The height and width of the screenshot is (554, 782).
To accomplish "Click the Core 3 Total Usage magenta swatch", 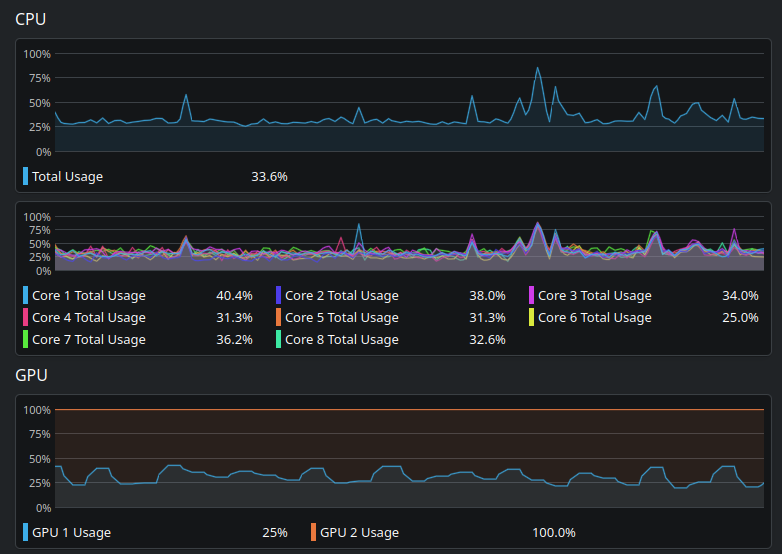I will point(531,295).
